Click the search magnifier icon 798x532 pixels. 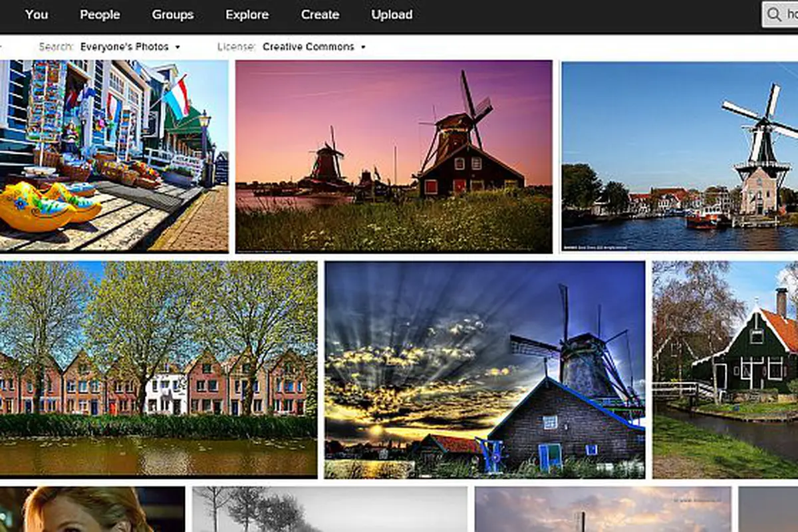774,14
